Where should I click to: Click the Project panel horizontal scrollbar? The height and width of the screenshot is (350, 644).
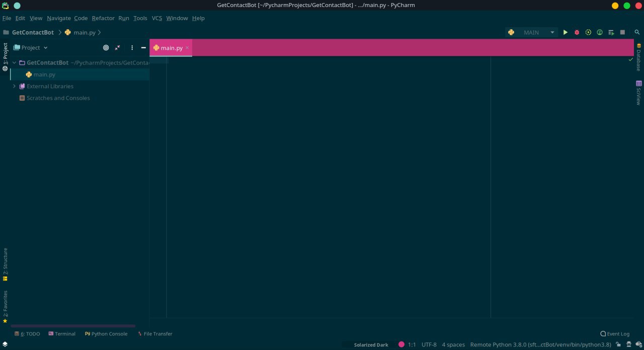(x=73, y=326)
